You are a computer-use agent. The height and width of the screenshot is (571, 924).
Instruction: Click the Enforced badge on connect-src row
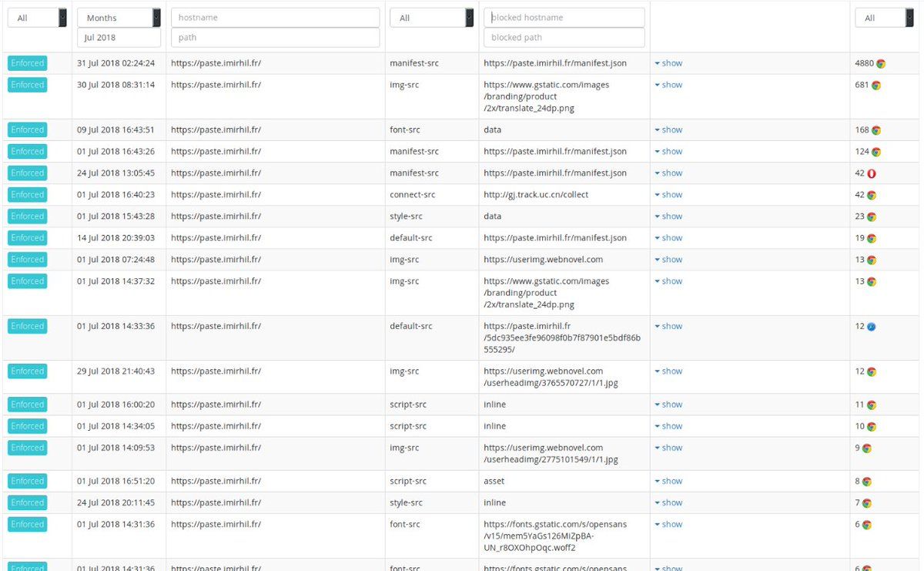(28, 195)
